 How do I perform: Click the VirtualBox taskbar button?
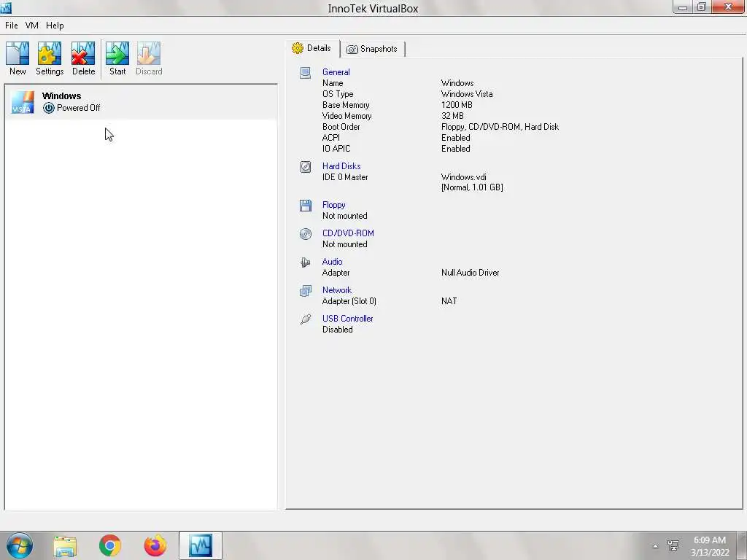click(x=201, y=545)
